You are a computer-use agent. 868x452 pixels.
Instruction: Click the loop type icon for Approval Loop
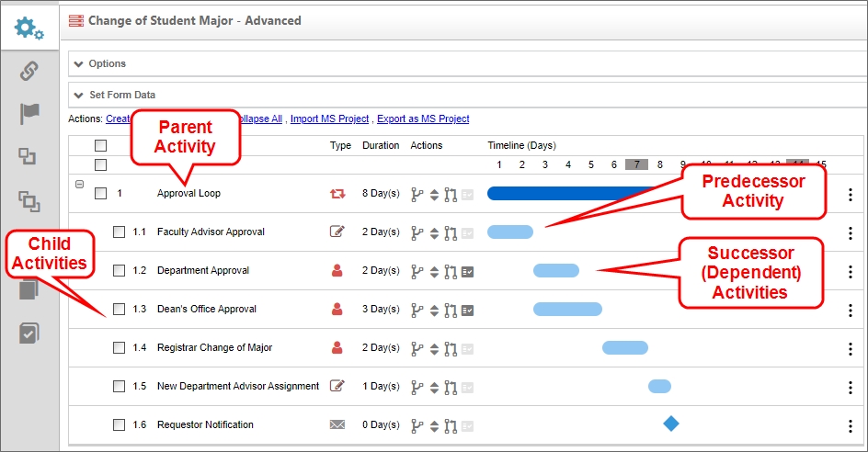[x=337, y=194]
